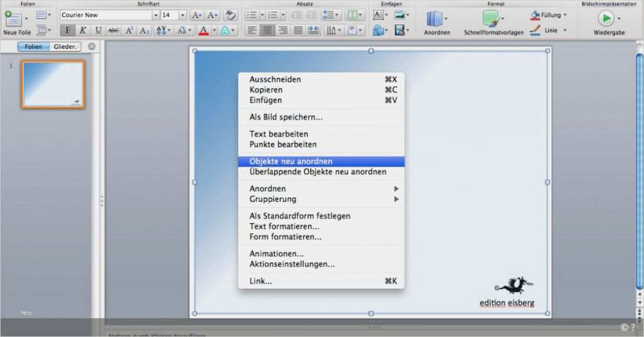The width and height of the screenshot is (644, 337).
Task: Align text left
Action: pos(252,30)
